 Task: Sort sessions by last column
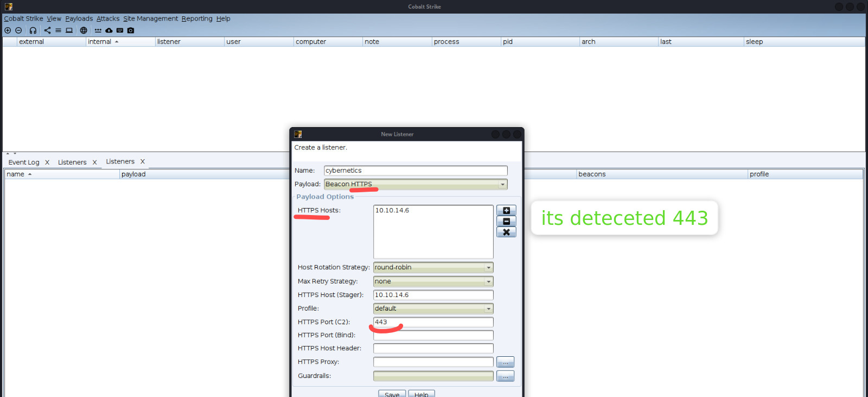click(701, 42)
